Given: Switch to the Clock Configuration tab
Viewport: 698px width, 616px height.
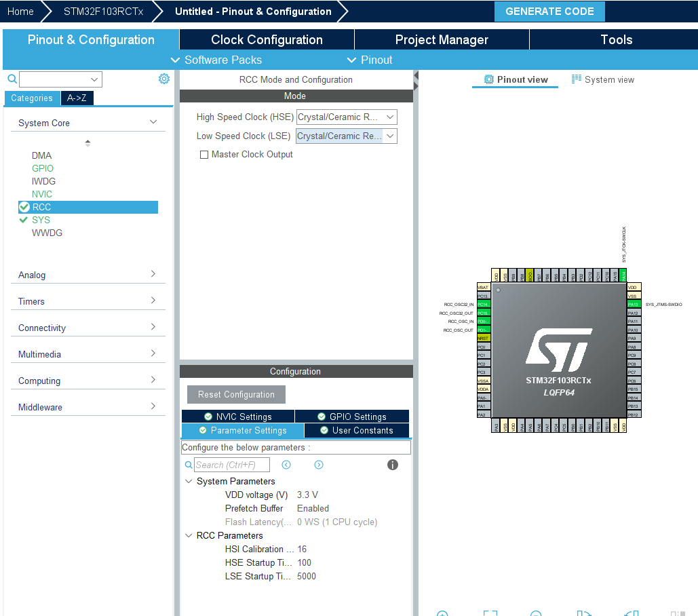Looking at the screenshot, I should [x=267, y=39].
